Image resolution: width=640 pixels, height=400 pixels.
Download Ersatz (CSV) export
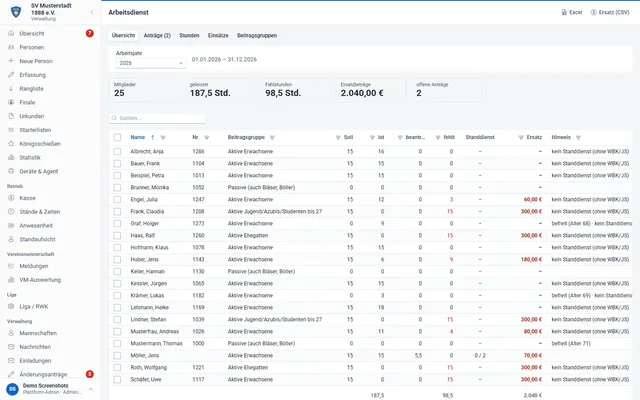coord(610,12)
